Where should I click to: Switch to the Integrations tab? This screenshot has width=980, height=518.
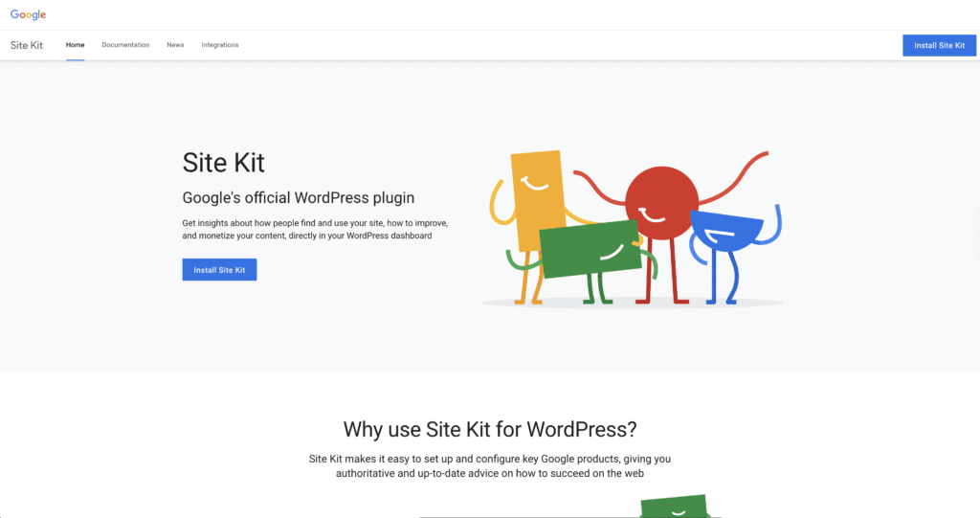tap(220, 45)
